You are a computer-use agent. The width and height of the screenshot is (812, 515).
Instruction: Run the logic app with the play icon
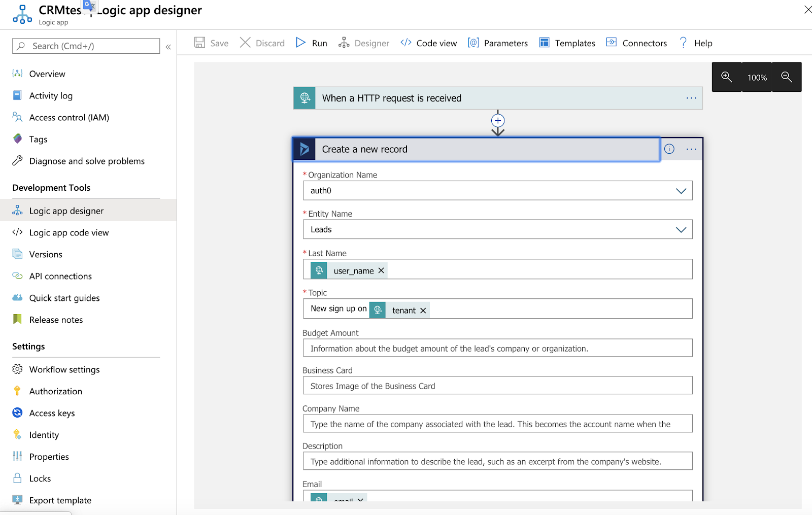click(x=301, y=43)
